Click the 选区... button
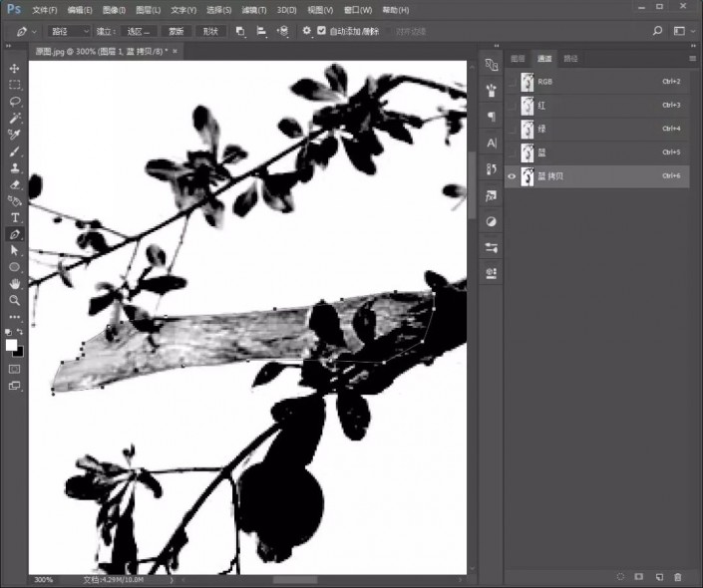 click(140, 31)
